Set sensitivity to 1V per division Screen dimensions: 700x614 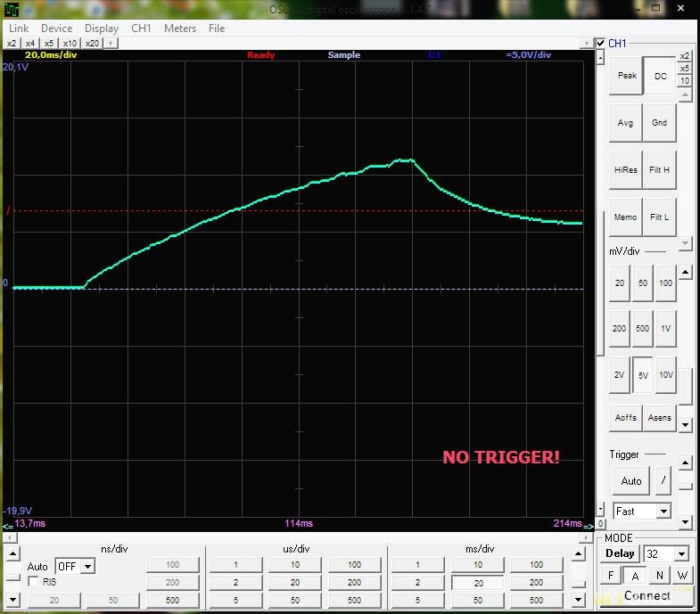click(665, 329)
